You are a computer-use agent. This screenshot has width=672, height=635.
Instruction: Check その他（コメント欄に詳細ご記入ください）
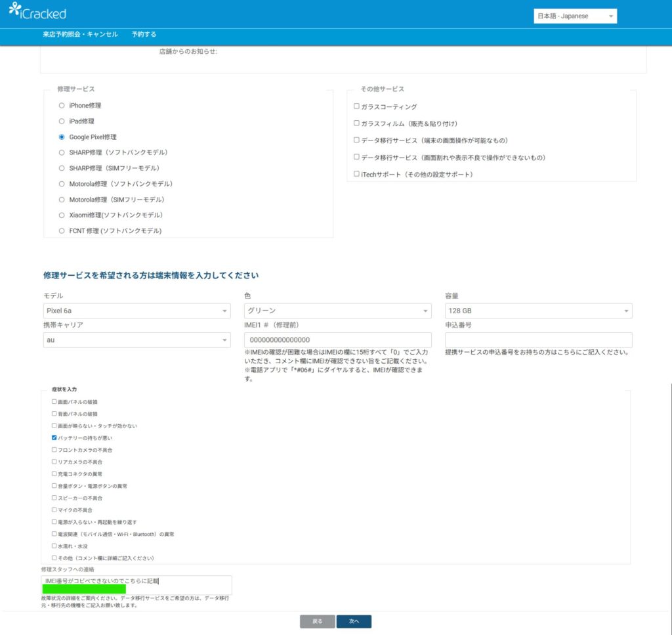coord(54,558)
